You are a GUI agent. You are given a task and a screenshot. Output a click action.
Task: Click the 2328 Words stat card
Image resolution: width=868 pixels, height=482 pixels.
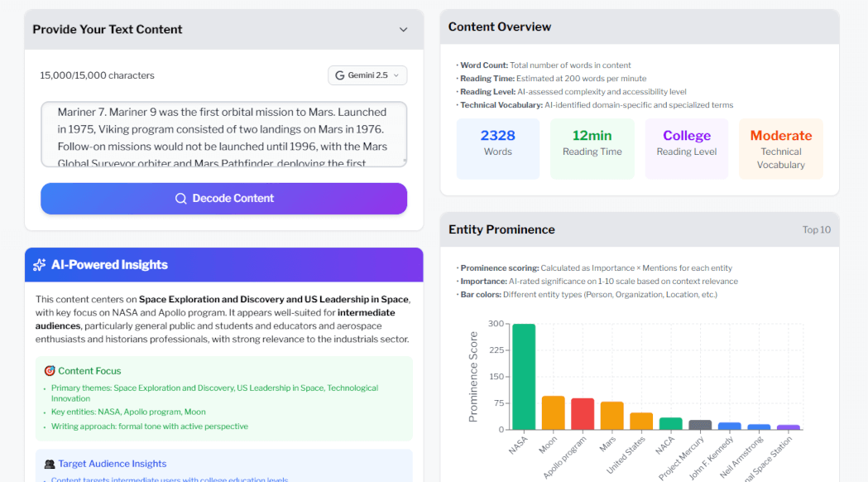tap(497, 147)
